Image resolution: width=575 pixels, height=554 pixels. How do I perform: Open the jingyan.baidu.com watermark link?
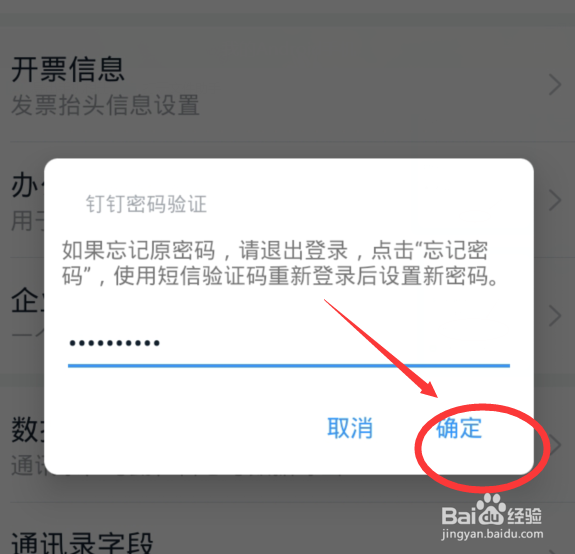[x=492, y=534]
